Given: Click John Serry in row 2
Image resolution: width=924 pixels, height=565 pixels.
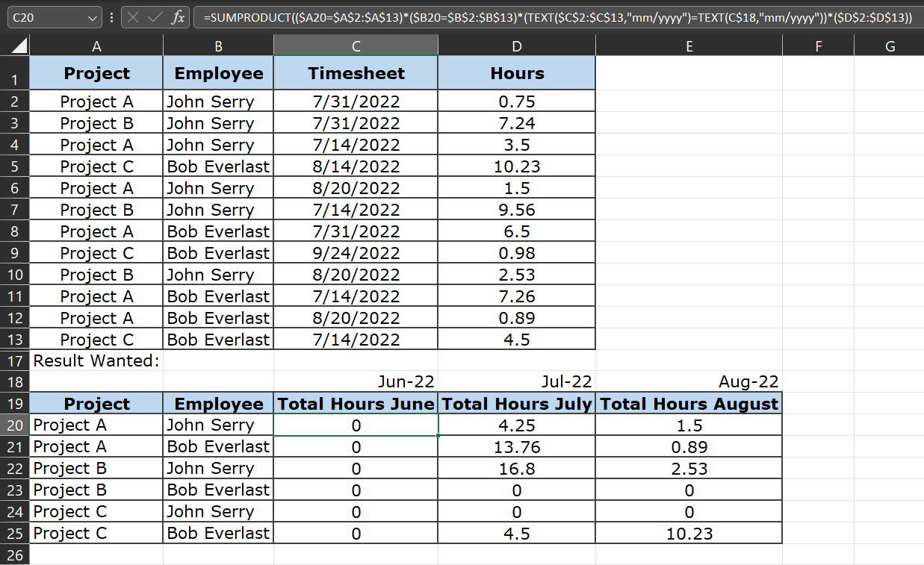Looking at the screenshot, I should (218, 102).
